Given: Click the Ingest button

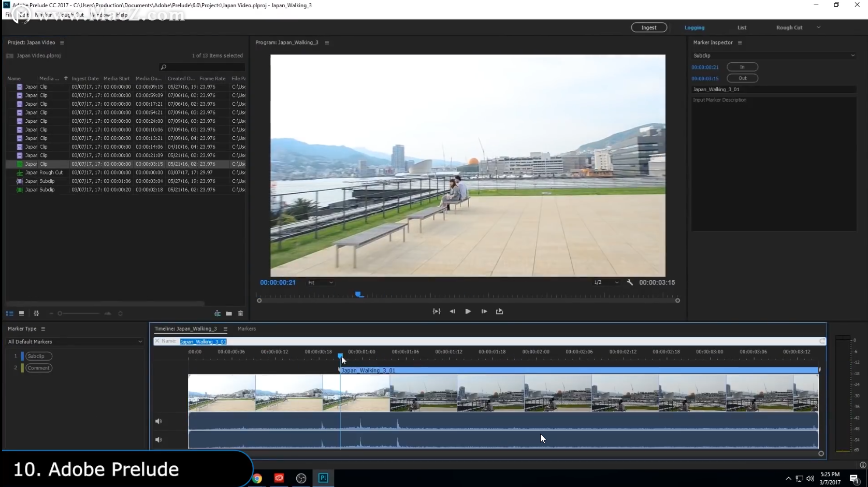Looking at the screenshot, I should click(649, 27).
